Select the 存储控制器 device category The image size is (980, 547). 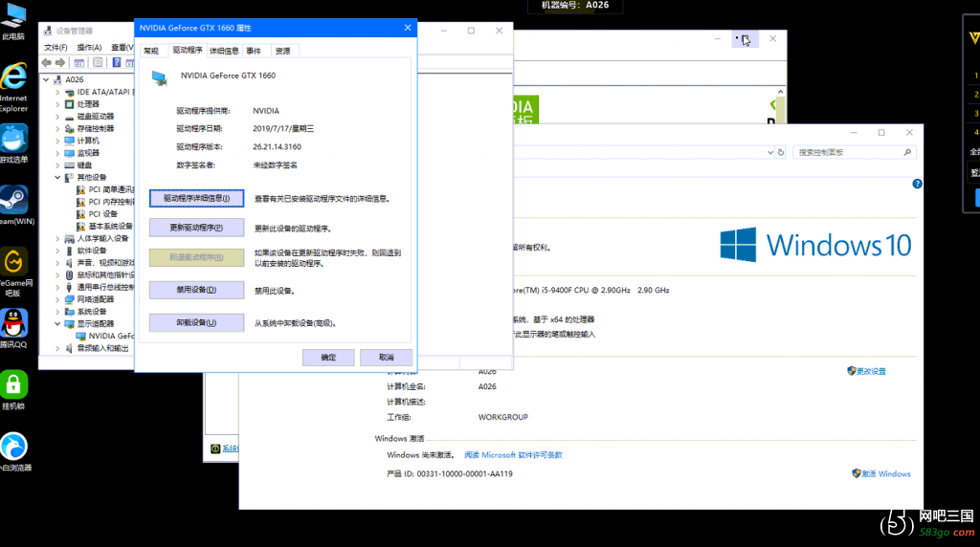point(96,129)
